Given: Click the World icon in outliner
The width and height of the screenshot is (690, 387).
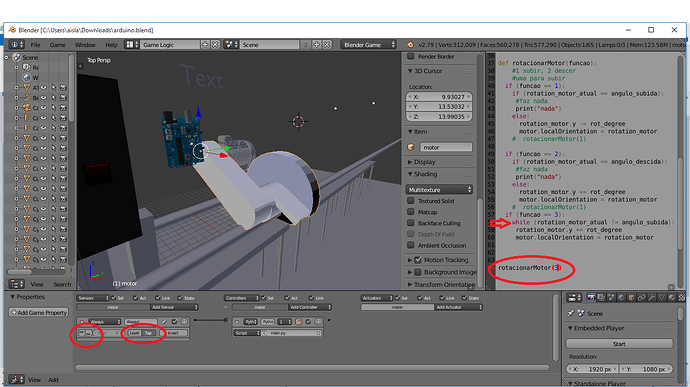Looking at the screenshot, I should coord(26,77).
